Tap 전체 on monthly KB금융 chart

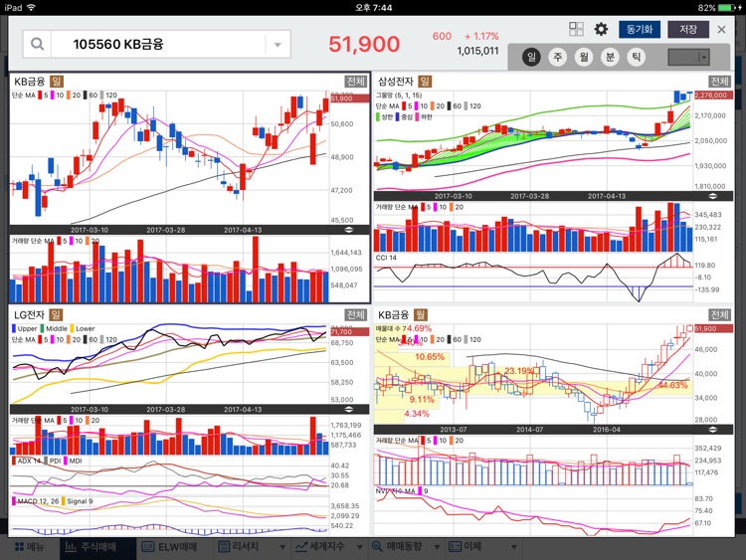(719, 314)
